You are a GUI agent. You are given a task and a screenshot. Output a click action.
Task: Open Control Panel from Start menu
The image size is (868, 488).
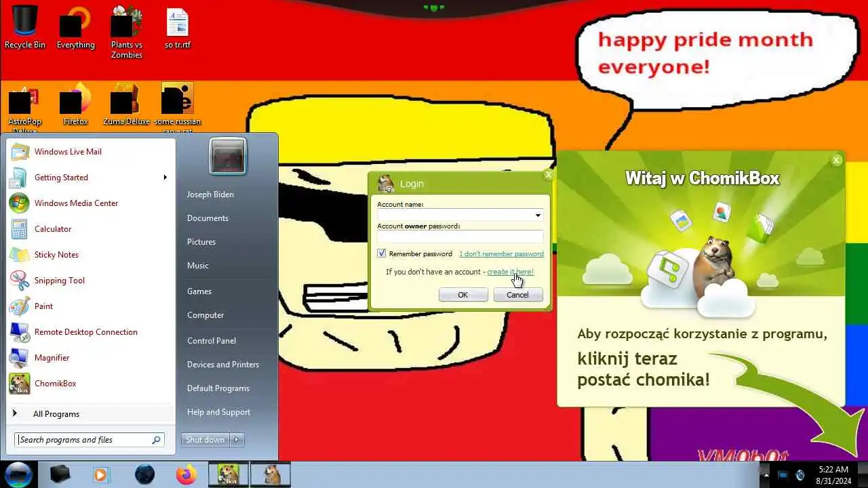(212, 341)
